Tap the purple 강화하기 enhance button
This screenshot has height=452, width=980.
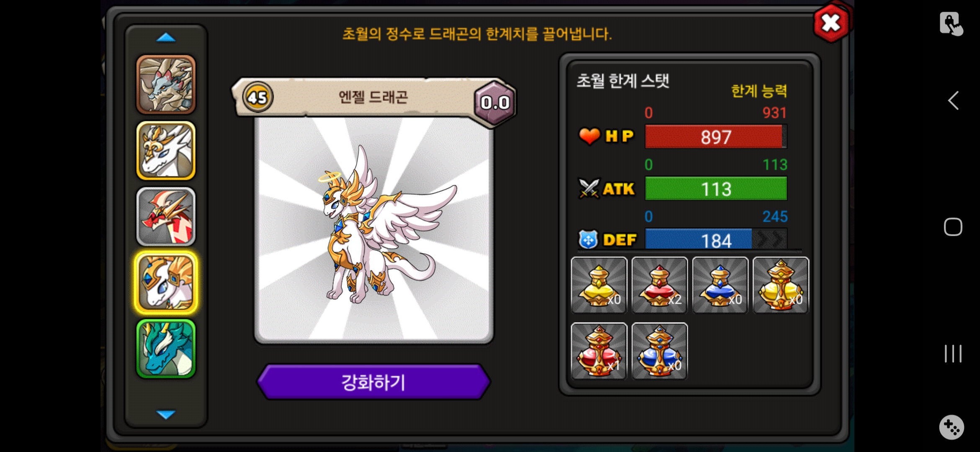[373, 382]
